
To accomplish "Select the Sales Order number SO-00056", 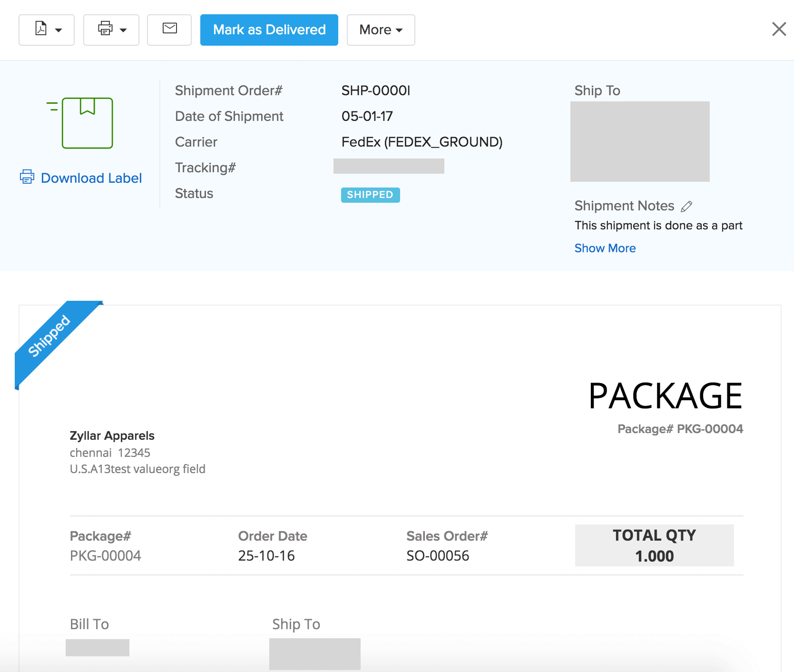I will coord(438,555).
